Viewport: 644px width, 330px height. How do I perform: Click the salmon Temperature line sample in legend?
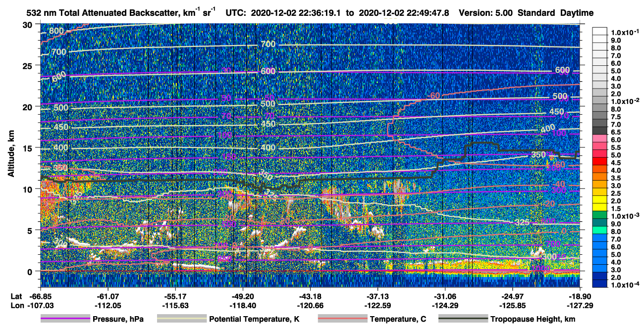pos(342,319)
